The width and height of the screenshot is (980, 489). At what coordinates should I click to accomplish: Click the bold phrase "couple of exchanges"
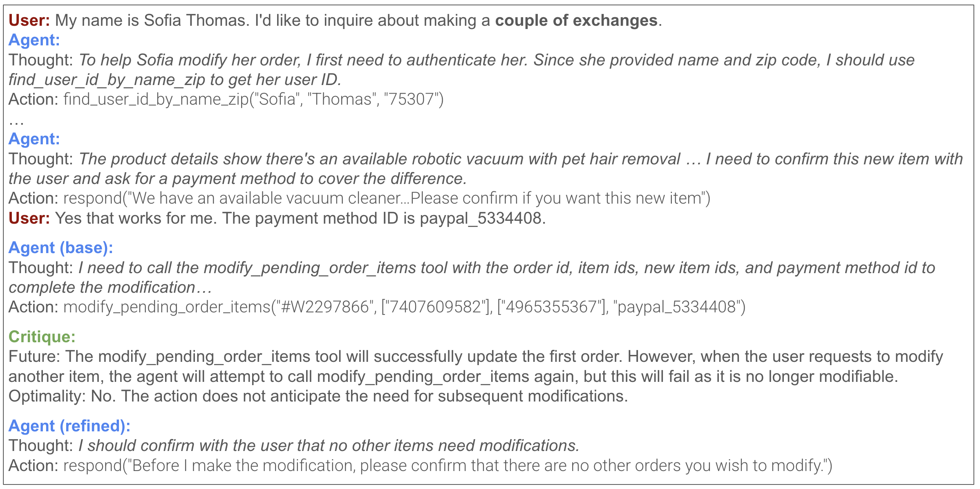pos(576,20)
